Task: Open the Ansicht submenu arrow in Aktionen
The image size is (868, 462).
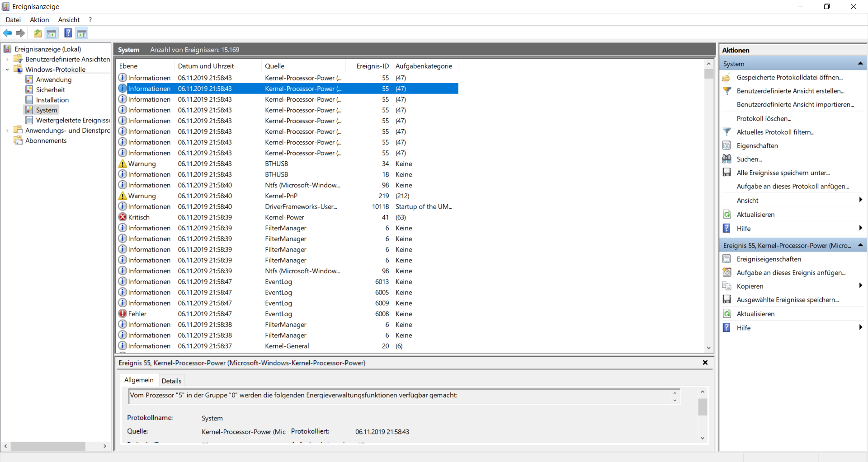Action: point(860,200)
